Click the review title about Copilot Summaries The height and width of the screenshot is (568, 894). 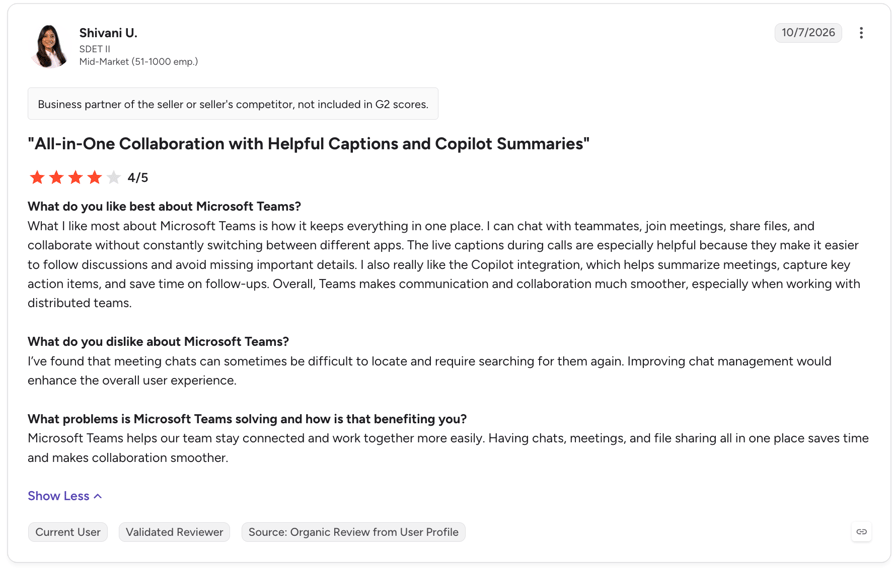click(x=308, y=144)
